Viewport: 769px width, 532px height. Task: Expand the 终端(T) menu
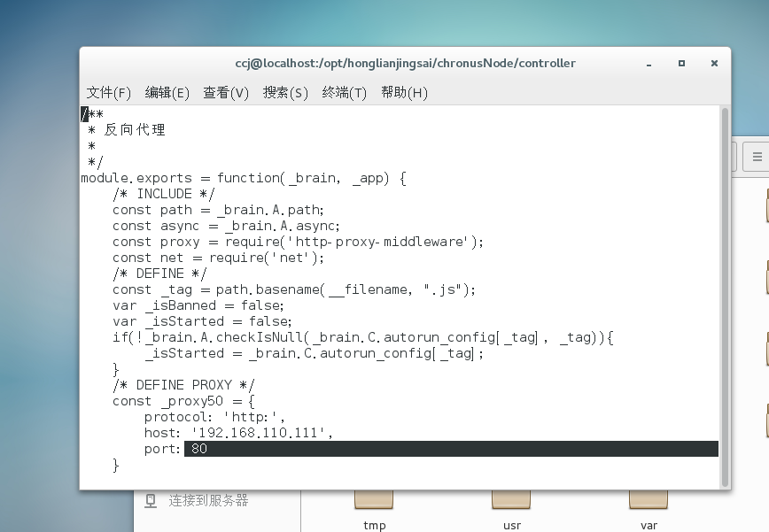(x=345, y=93)
